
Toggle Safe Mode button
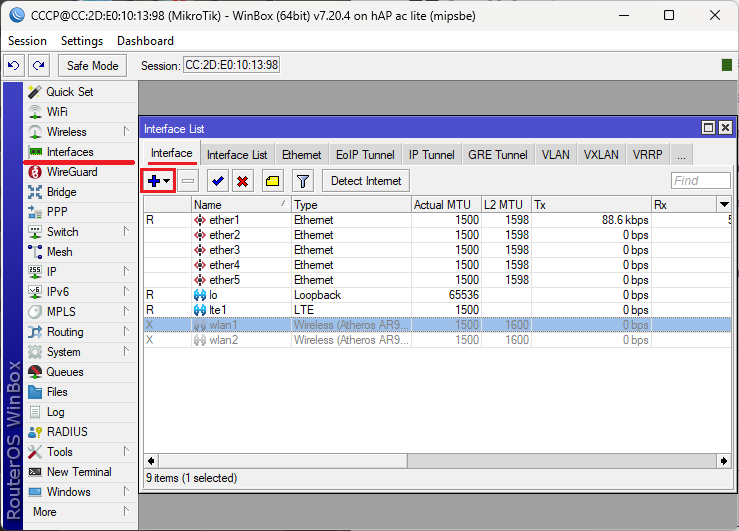coord(92,66)
